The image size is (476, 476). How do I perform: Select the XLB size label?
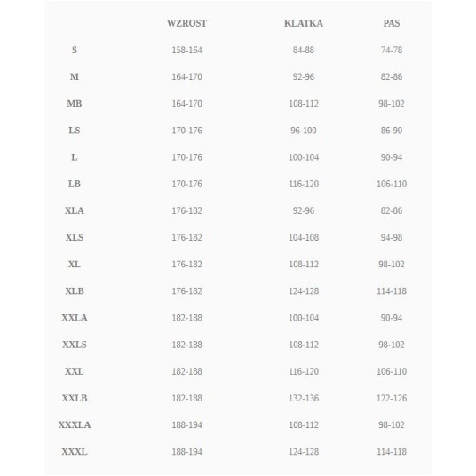[x=75, y=291]
